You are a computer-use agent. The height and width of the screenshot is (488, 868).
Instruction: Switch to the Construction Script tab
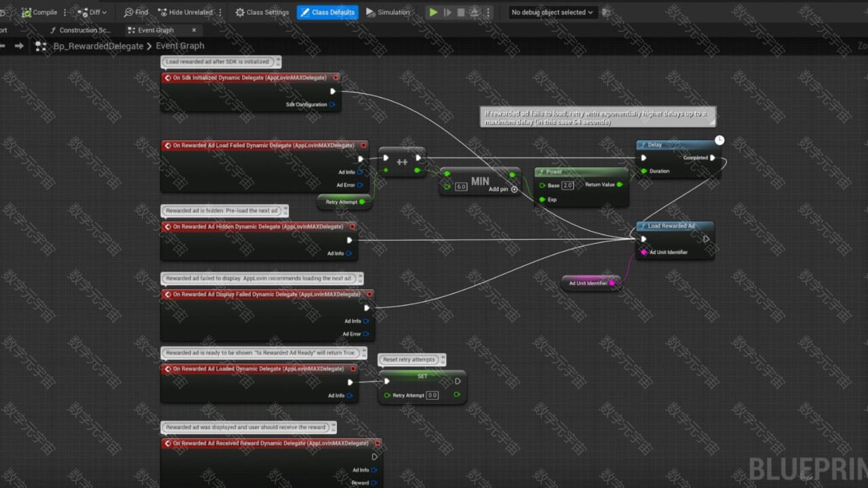point(80,30)
